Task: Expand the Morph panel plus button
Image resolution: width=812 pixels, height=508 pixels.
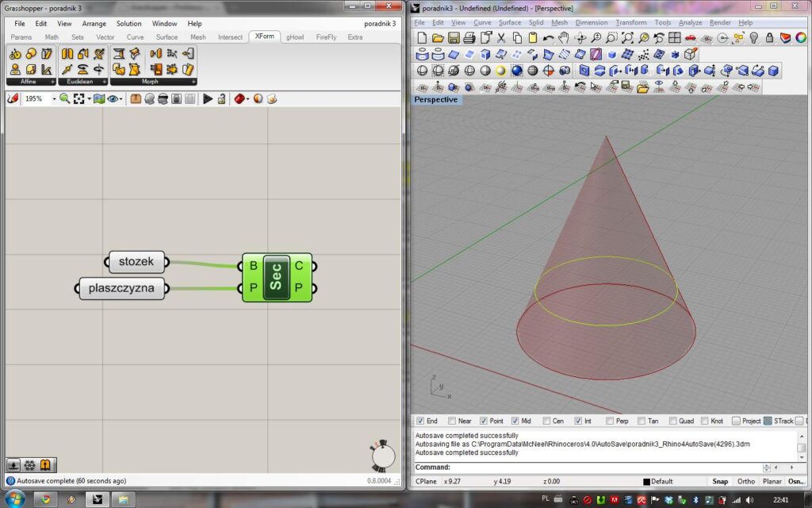Action: 193,82
